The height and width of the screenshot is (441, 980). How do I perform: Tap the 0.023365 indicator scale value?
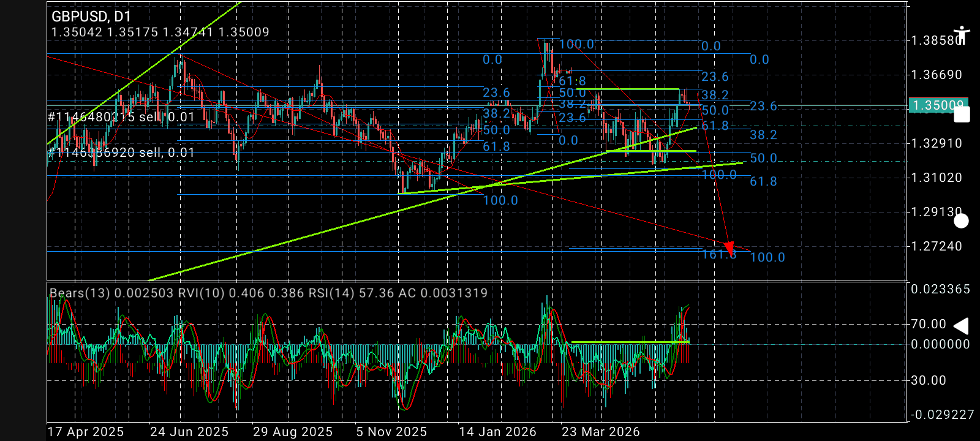coord(941,289)
